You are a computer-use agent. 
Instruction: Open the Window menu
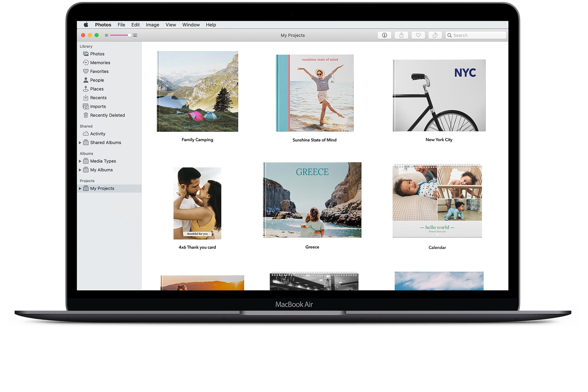tap(191, 25)
